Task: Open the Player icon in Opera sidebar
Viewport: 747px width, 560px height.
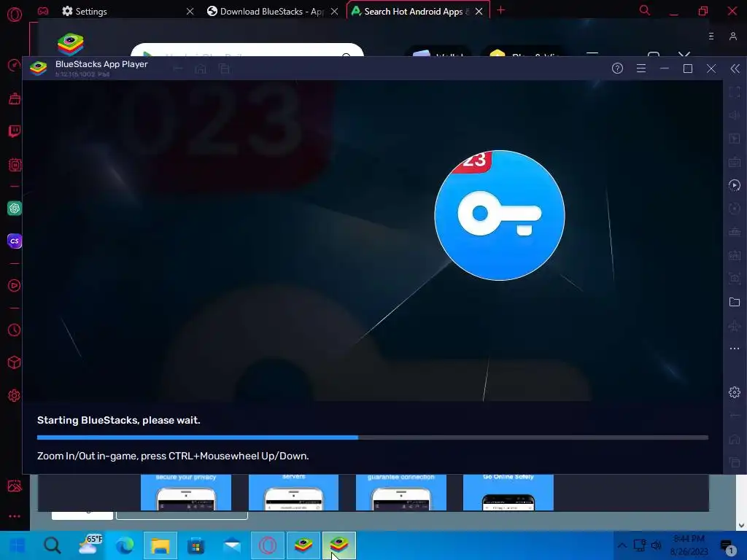Action: pos(15,286)
